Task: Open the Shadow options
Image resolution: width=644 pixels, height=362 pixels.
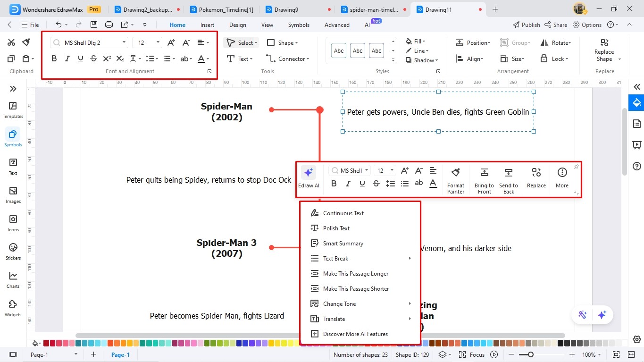Action: click(x=422, y=60)
